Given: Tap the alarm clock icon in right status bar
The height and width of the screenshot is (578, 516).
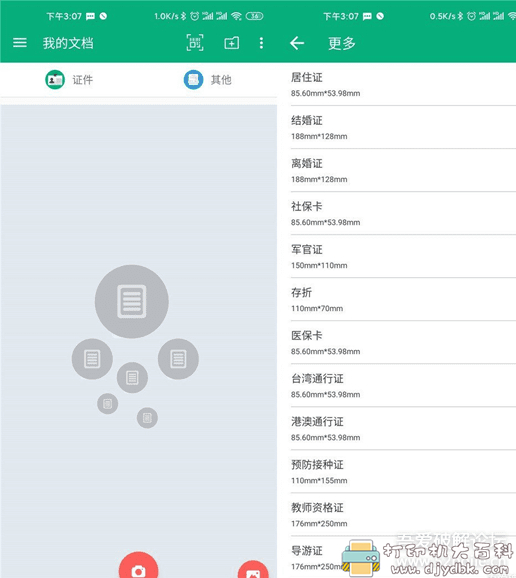Looking at the screenshot, I should (x=471, y=16).
